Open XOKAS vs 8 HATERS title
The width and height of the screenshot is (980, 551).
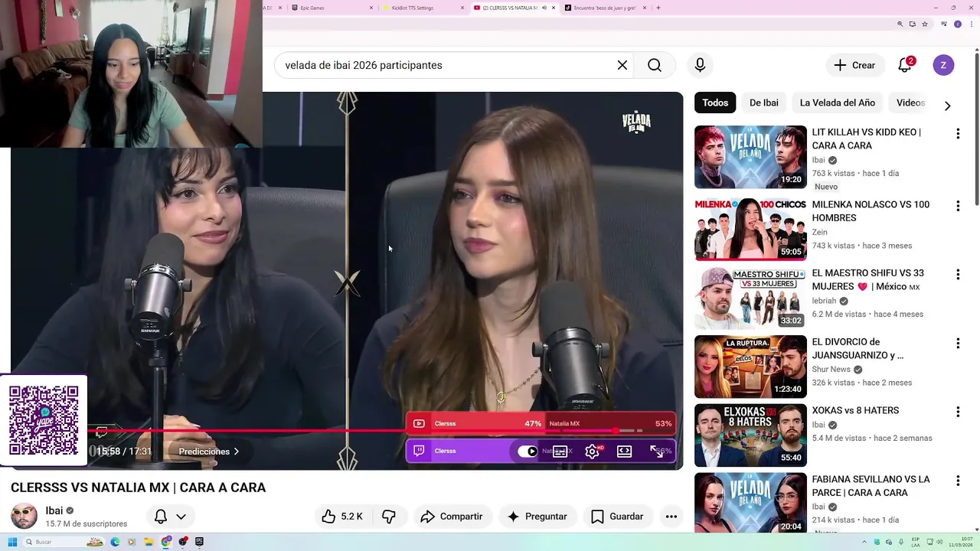(x=855, y=411)
